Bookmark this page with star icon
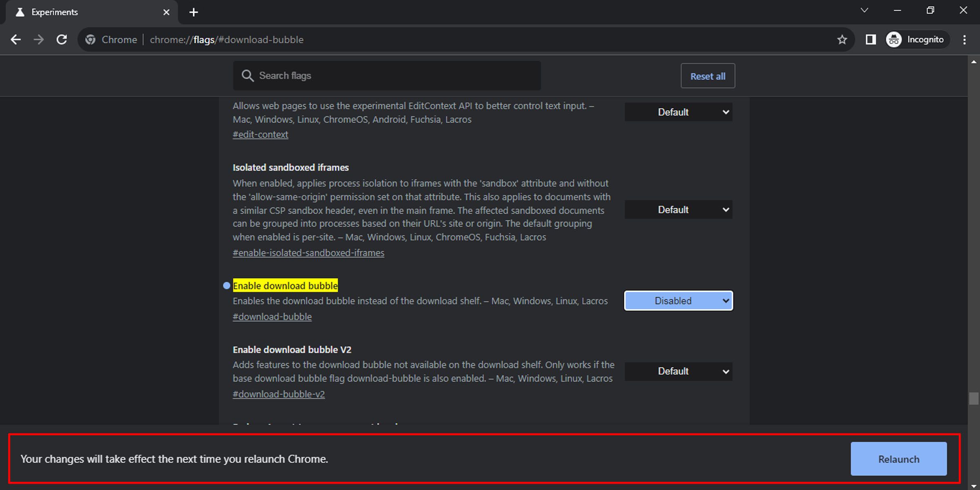 (842, 40)
